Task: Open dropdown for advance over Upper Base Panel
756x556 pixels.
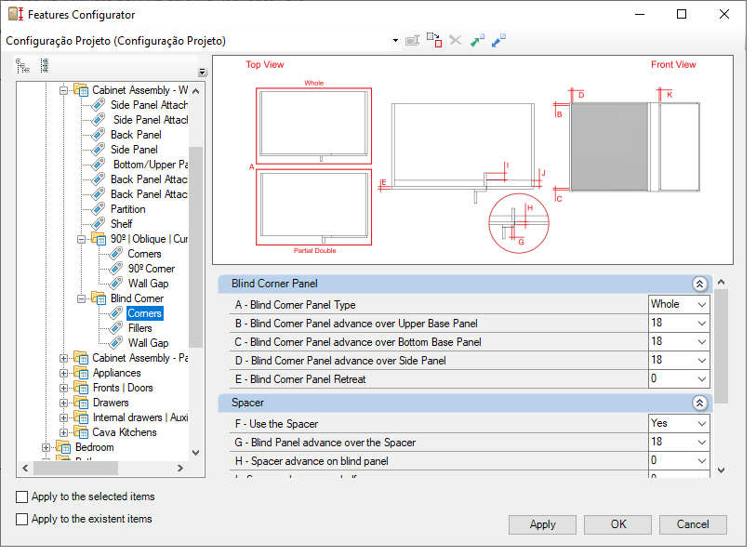Action: (x=702, y=323)
